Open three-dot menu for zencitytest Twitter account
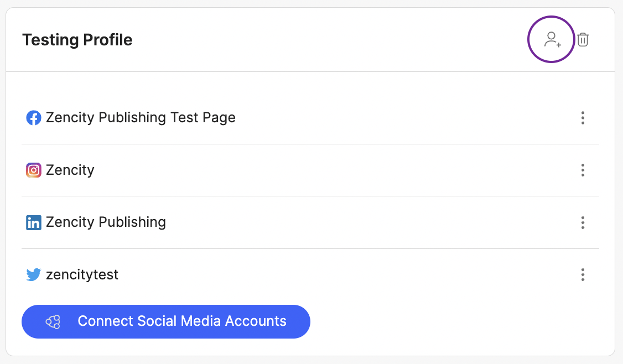 pos(583,274)
